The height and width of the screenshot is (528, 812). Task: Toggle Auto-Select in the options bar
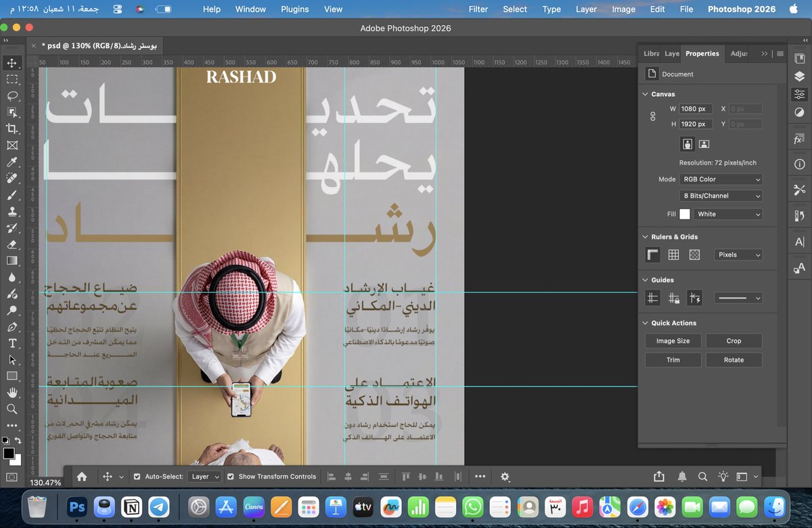136,477
